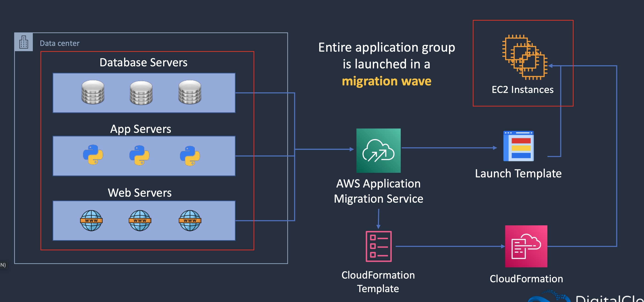
Task: Click the Database Servers heading
Action: pos(143,62)
